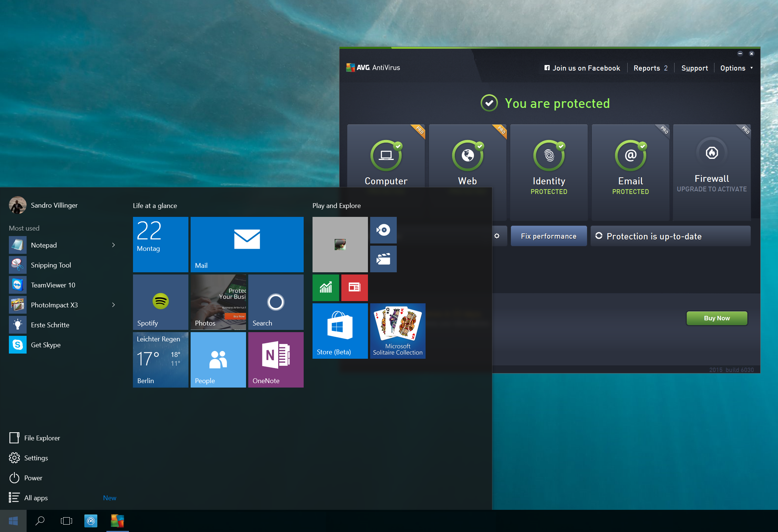Open the Identity protection tile in AVG
This screenshot has height=532, width=778.
[549, 172]
